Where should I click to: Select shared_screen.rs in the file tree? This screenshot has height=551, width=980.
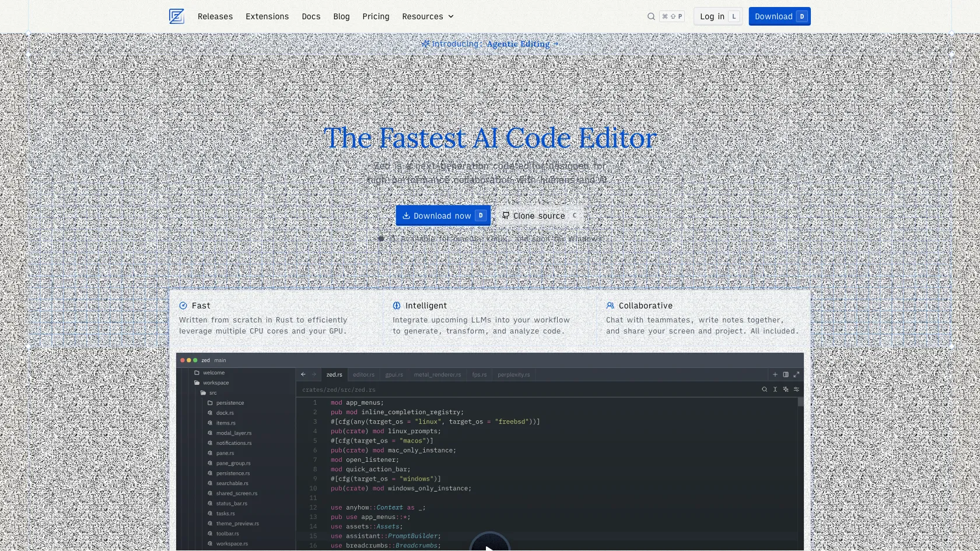tap(236, 493)
